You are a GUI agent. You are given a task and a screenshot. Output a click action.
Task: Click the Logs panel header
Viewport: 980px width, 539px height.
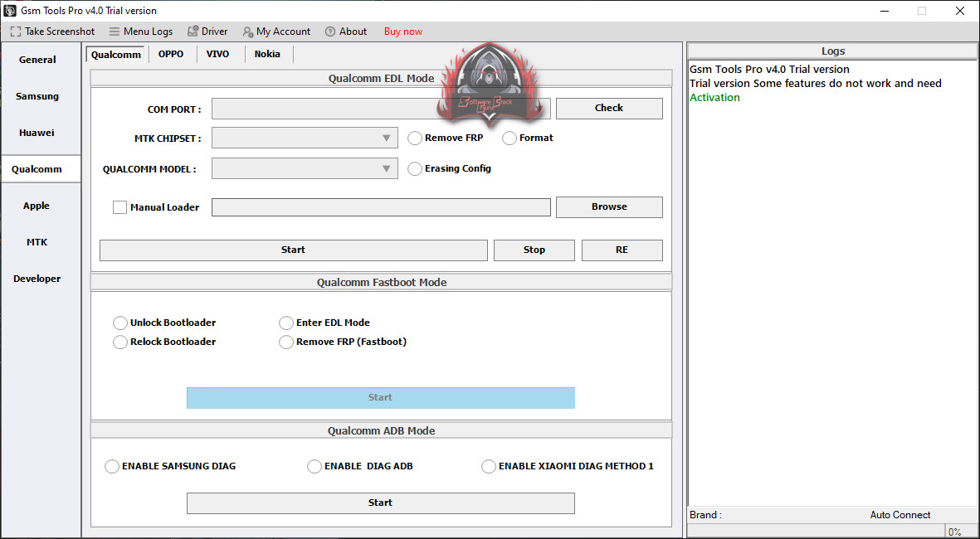pos(832,51)
